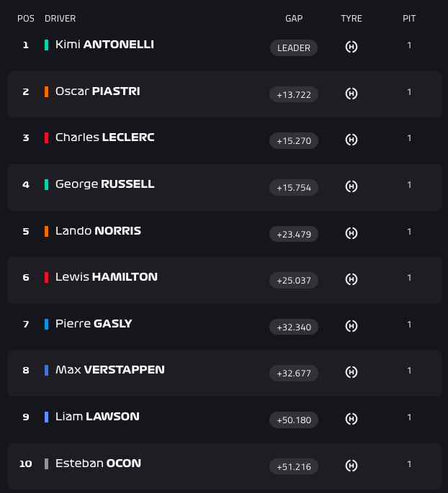The width and height of the screenshot is (448, 493).
Task: Click the DRIVER column header
Action: tap(60, 19)
